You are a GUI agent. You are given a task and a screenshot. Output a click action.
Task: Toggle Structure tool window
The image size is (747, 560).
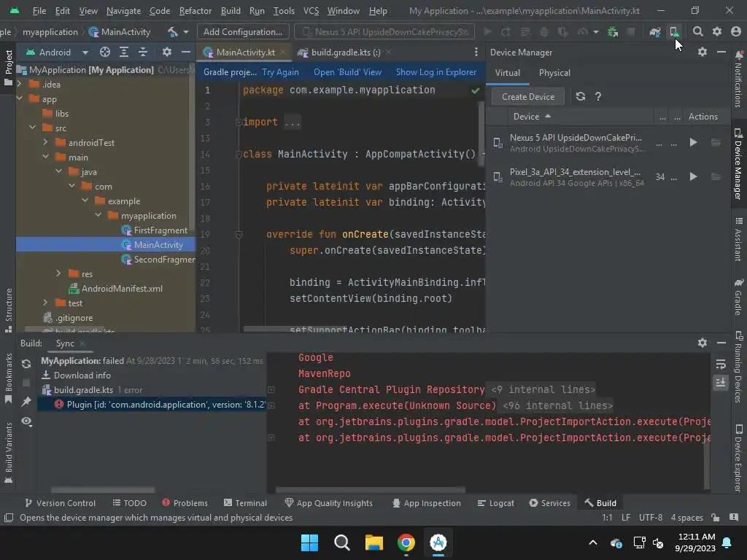tap(9, 310)
